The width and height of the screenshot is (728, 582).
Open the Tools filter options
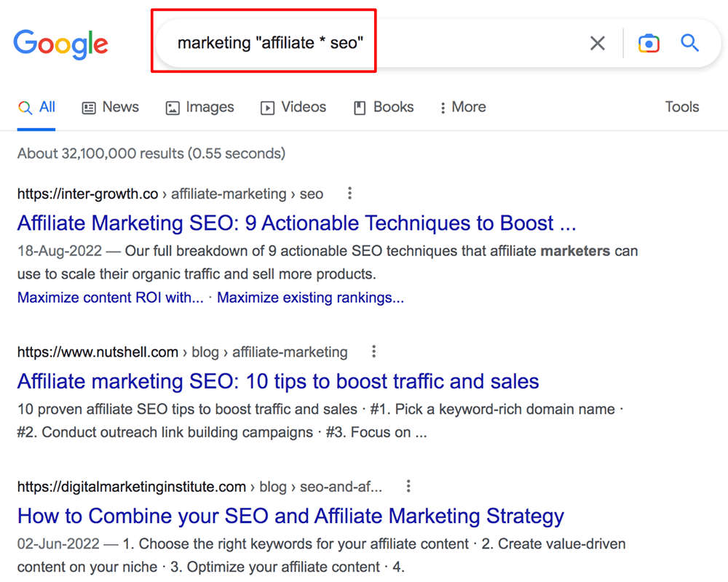[681, 107]
